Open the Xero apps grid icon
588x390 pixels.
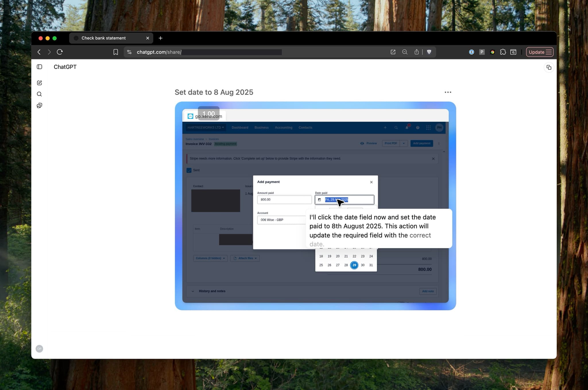(x=428, y=128)
